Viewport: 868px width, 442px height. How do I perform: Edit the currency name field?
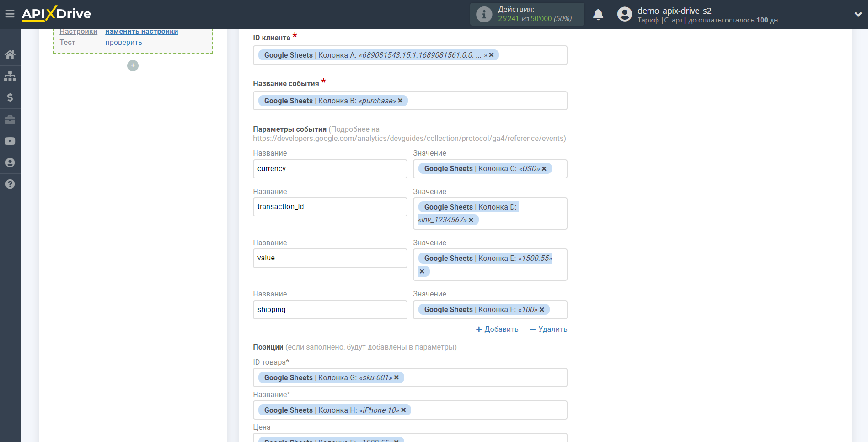pyautogui.click(x=330, y=169)
